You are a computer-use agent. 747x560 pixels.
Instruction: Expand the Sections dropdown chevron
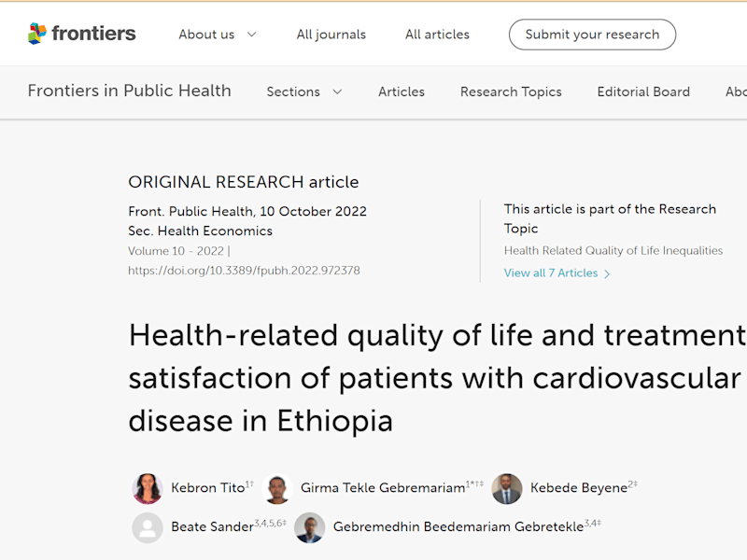[x=337, y=91]
